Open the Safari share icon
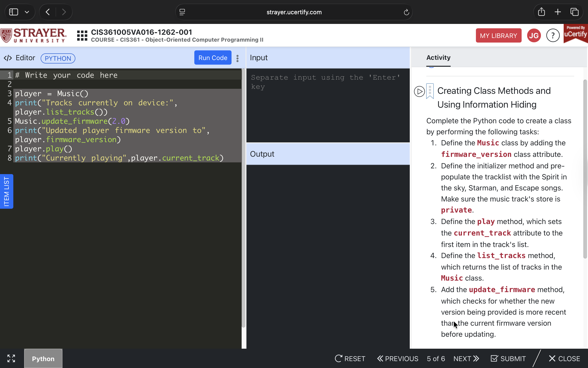This screenshot has width=588, height=368. [541, 12]
